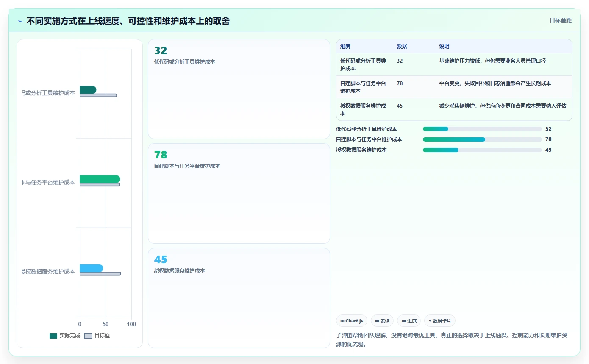This screenshot has height=364, width=589.
Task: Click the 目标差距 label in header
Action: pyautogui.click(x=560, y=20)
